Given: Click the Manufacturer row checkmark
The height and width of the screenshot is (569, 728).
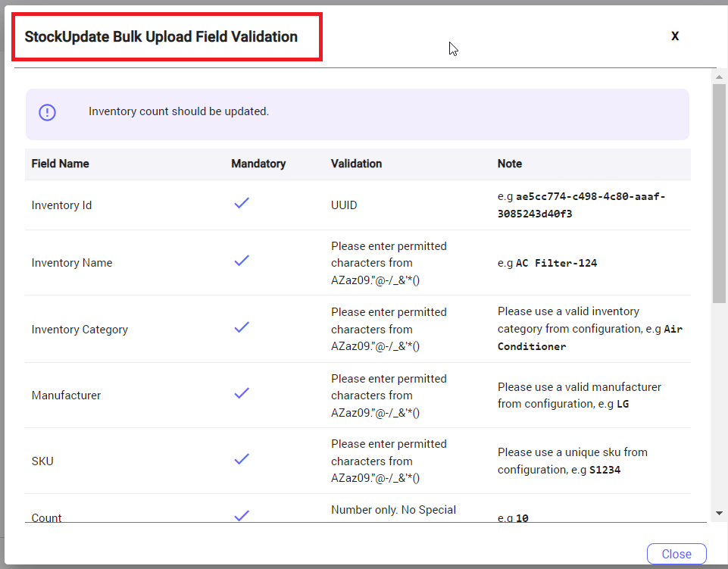Looking at the screenshot, I should 242,393.
